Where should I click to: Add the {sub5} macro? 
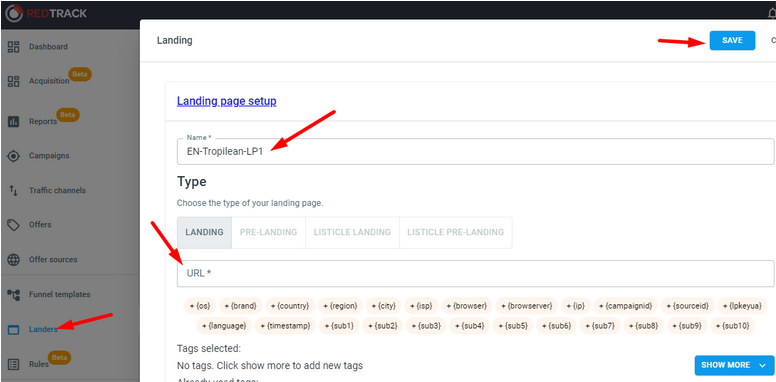(513, 326)
